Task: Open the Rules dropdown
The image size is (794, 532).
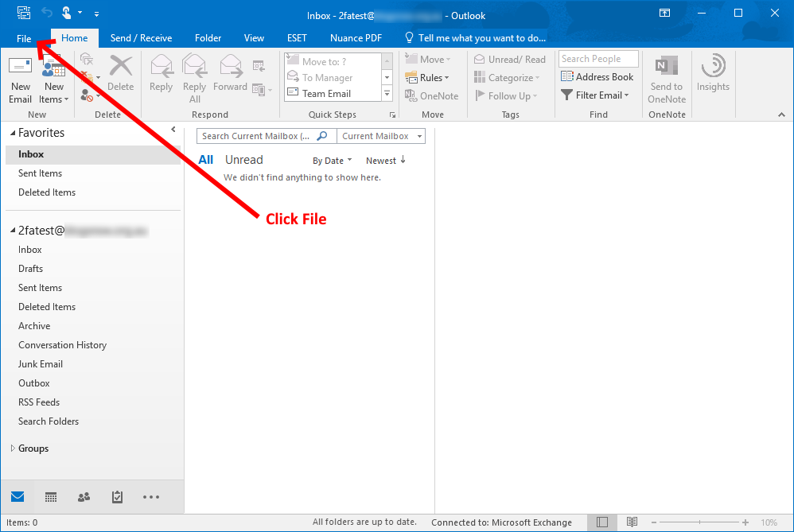Action: pos(427,77)
